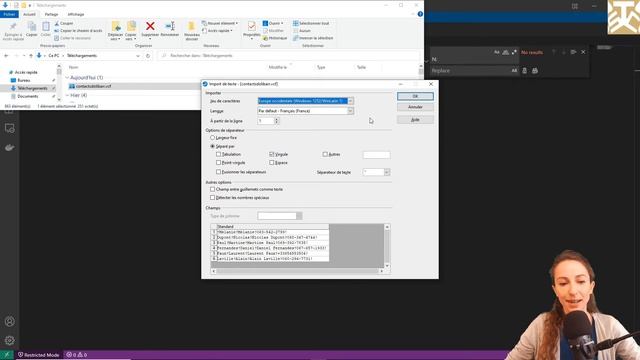This screenshot has width=640, height=360.
Task: Switch to the Accueil ribbon tab
Action: [x=29, y=14]
